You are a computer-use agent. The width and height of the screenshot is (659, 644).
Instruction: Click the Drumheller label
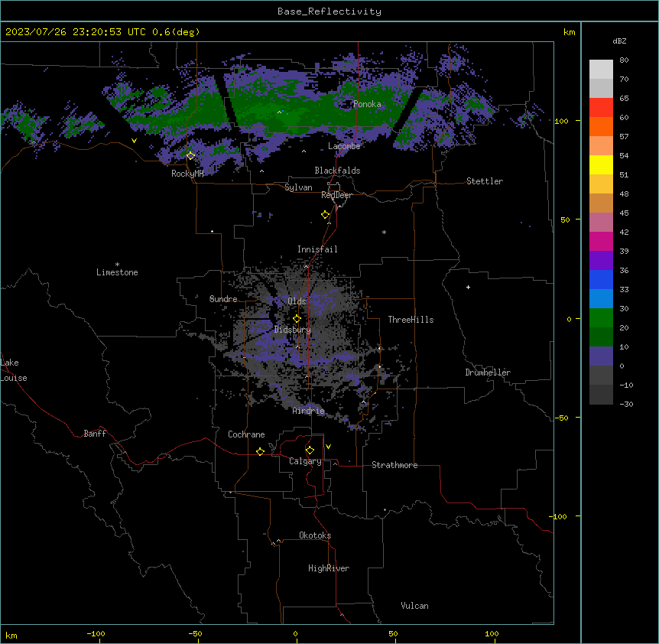488,372
